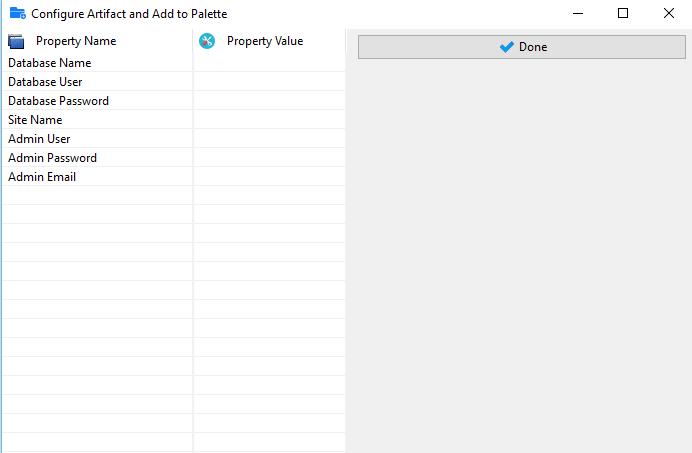
Task: Select the Site Name property row
Action: click(35, 120)
